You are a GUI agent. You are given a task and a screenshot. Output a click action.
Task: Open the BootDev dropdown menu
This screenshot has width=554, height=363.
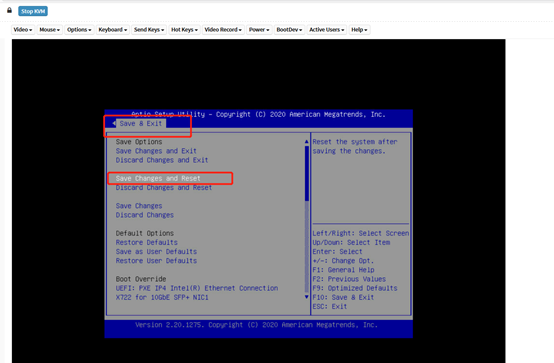(289, 30)
